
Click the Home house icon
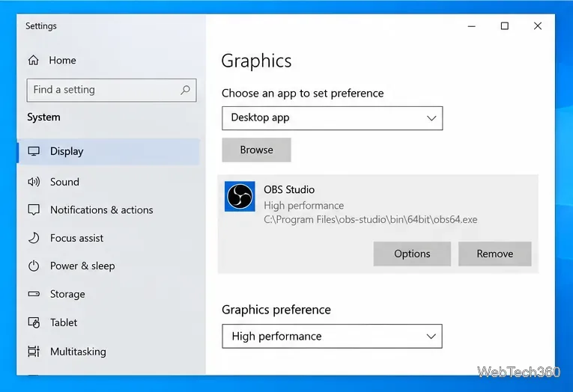[x=33, y=60]
